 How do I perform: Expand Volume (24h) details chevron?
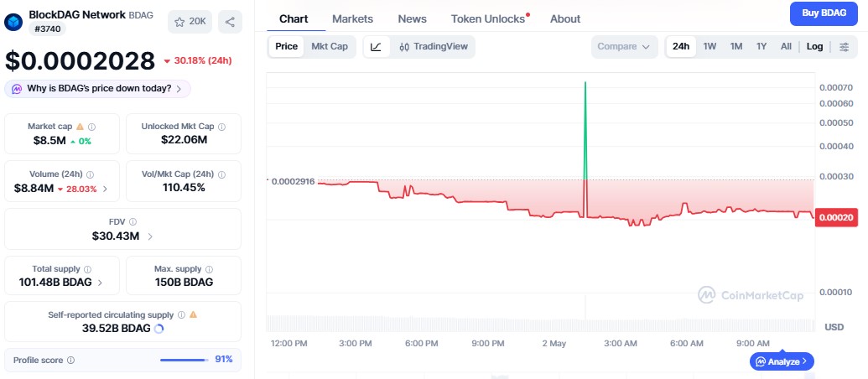(105, 189)
